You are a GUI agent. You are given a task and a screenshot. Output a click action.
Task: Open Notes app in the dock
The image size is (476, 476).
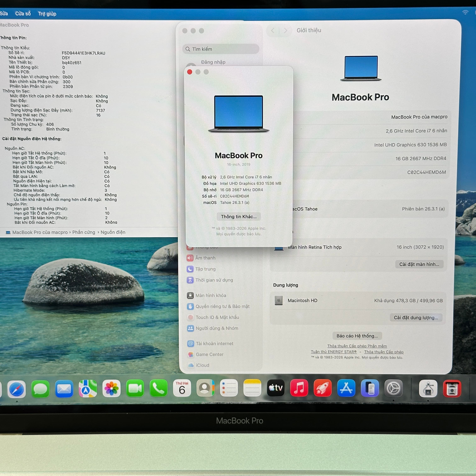point(252,388)
